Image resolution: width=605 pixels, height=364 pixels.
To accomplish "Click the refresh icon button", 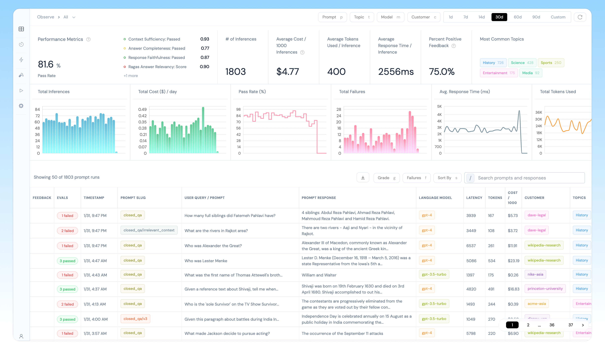I will coord(580,17).
